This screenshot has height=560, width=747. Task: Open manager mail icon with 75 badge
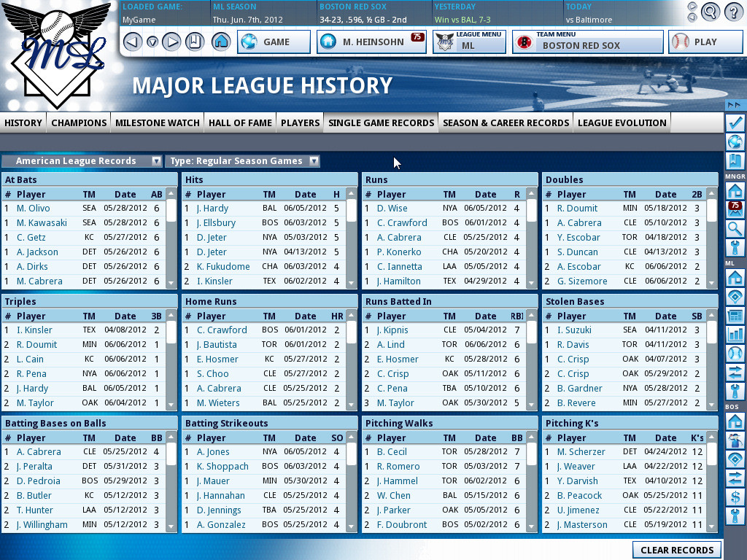(735, 210)
